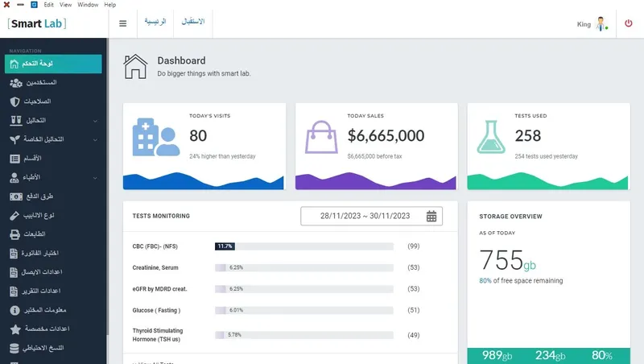Open the Help menu
This screenshot has height=364, width=644.
click(110, 5)
